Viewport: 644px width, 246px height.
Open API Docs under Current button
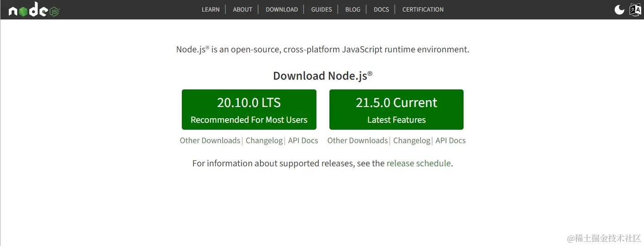point(451,140)
